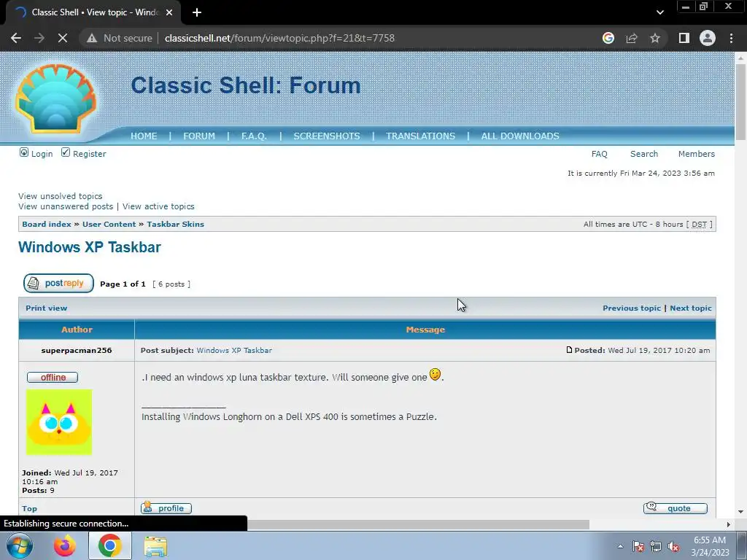Go back with browser back arrow
The width and height of the screenshot is (747, 560).
(16, 38)
